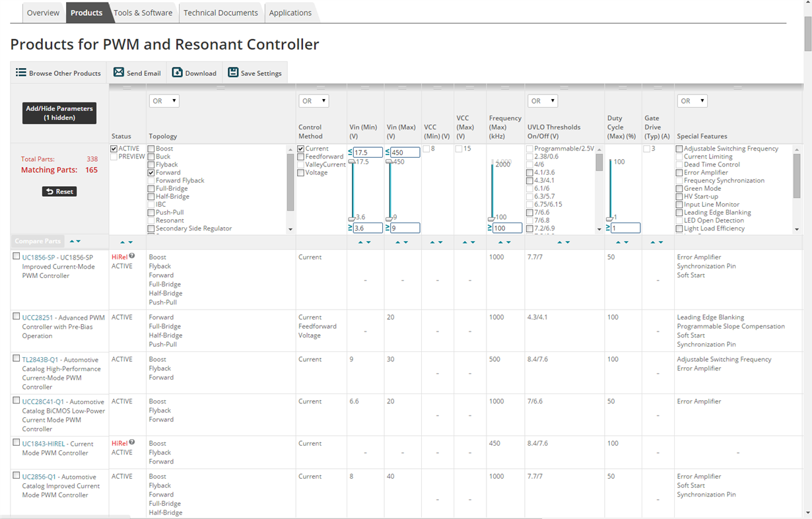Open the UC2856-Q1 product link
The height and width of the screenshot is (519, 812).
click(39, 477)
